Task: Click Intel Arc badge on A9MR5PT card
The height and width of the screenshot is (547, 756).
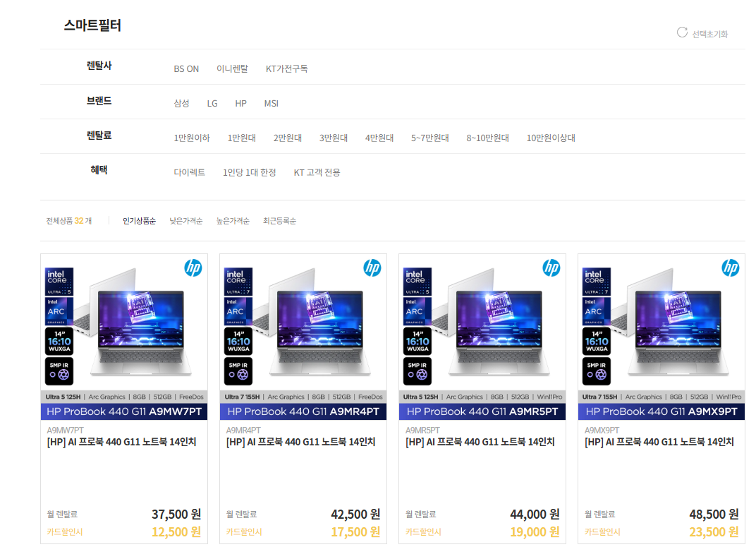Action: (417, 311)
